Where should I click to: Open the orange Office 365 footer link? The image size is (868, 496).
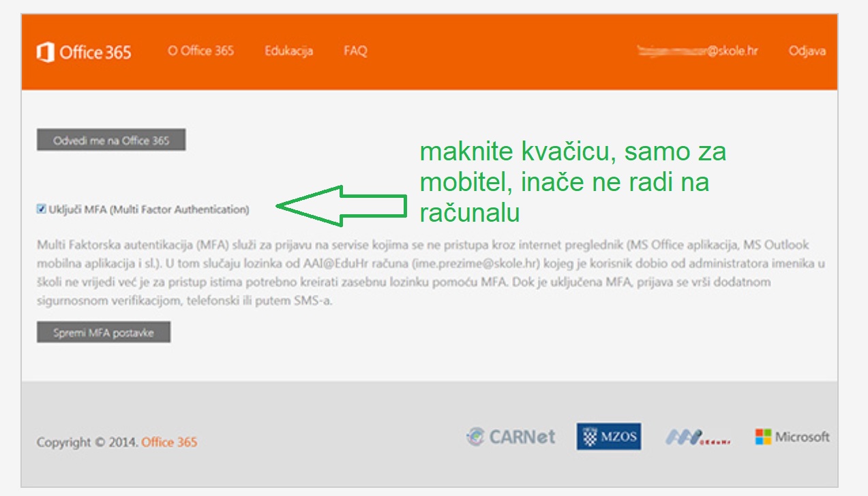click(169, 442)
